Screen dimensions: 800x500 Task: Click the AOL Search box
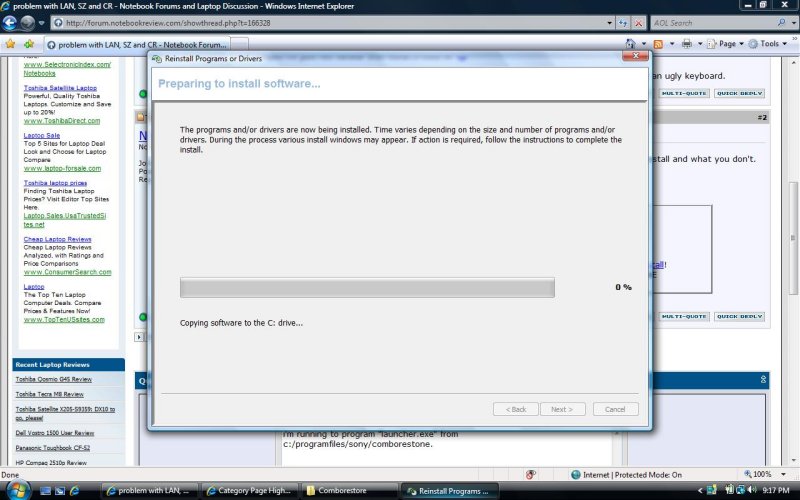tap(713, 23)
